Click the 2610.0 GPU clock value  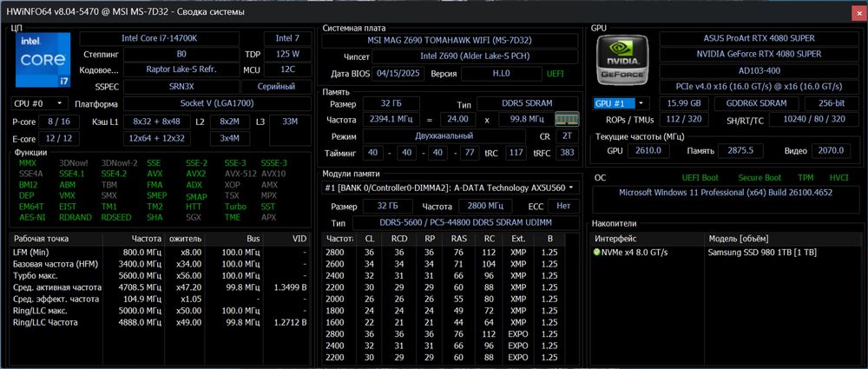point(650,151)
